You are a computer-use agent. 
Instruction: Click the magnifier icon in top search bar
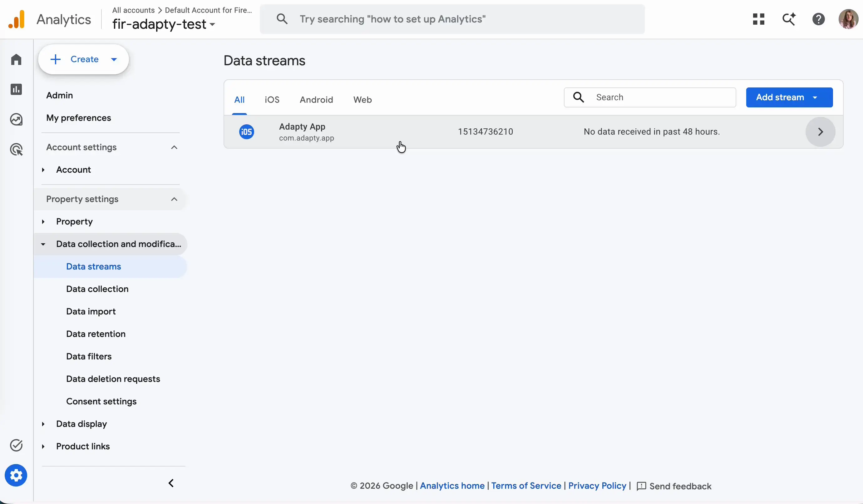click(x=282, y=19)
